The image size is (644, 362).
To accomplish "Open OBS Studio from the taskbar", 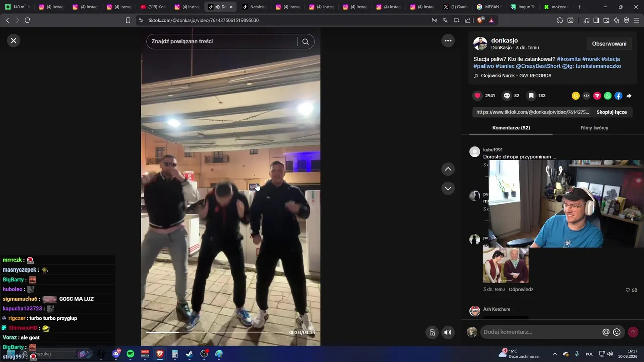I will click(x=204, y=354).
